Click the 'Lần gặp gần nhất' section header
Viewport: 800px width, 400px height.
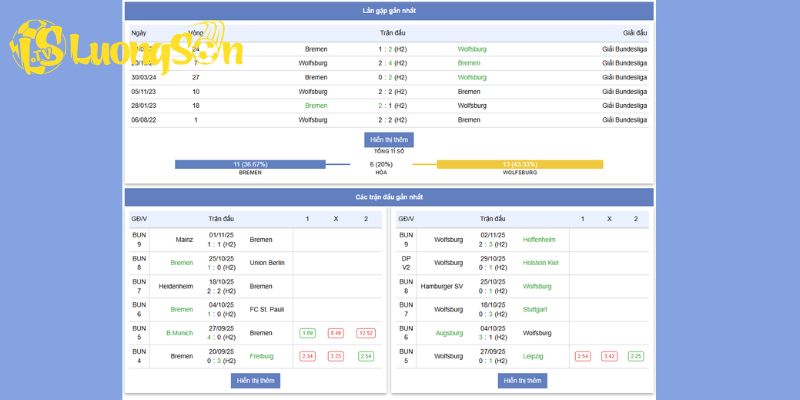tap(389, 11)
